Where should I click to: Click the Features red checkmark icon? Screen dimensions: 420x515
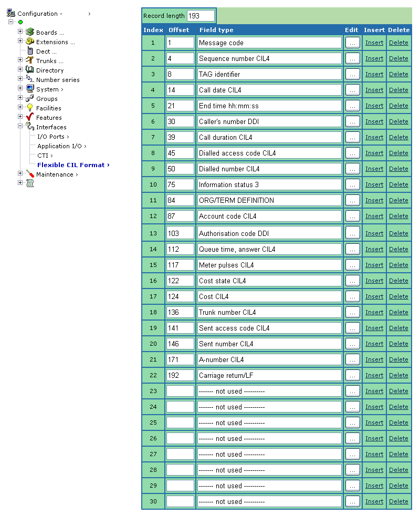pyautogui.click(x=30, y=117)
